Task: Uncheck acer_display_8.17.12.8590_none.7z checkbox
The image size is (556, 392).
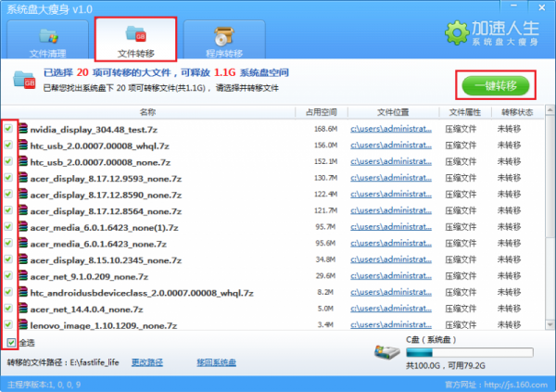Action: 8,194
